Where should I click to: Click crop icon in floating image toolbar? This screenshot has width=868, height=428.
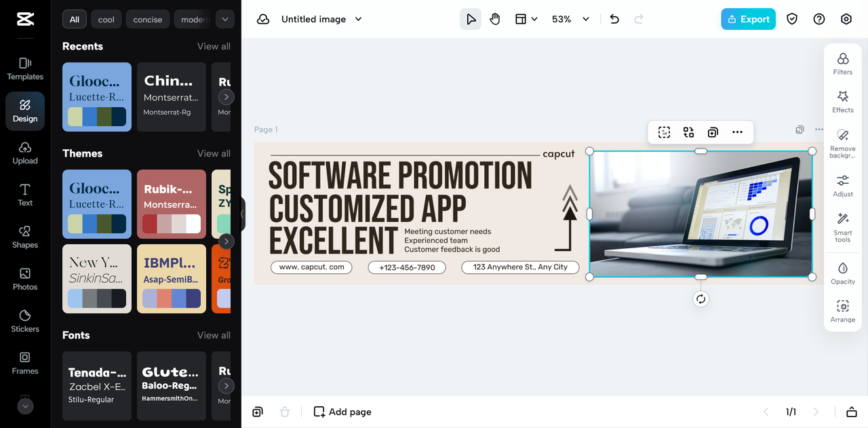(664, 132)
